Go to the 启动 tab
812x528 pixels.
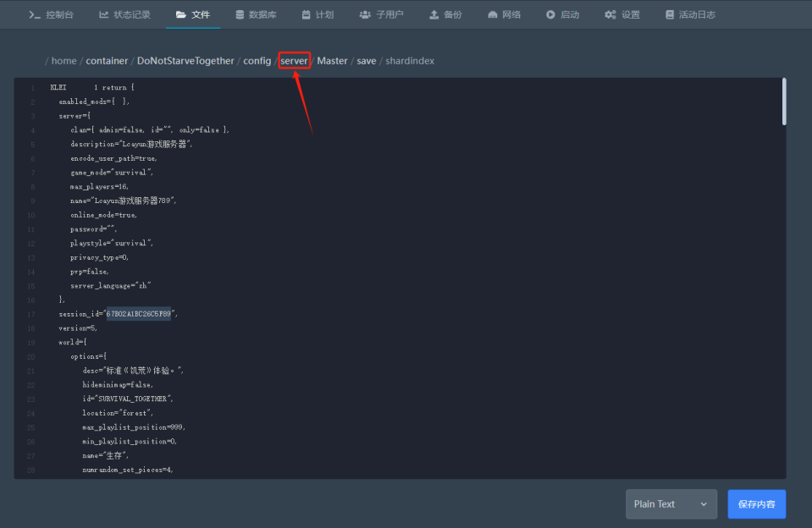562,15
